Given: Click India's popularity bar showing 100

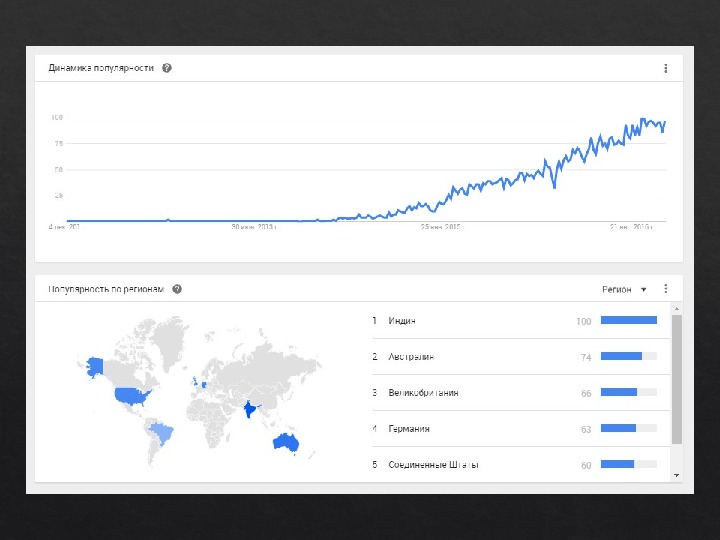Looking at the screenshot, I should (x=629, y=321).
